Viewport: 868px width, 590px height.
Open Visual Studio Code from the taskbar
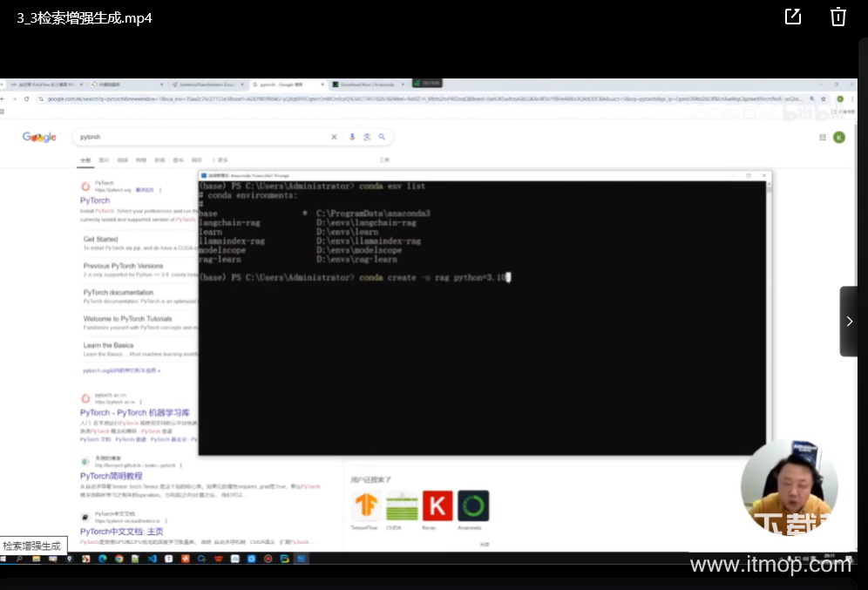coord(152,559)
